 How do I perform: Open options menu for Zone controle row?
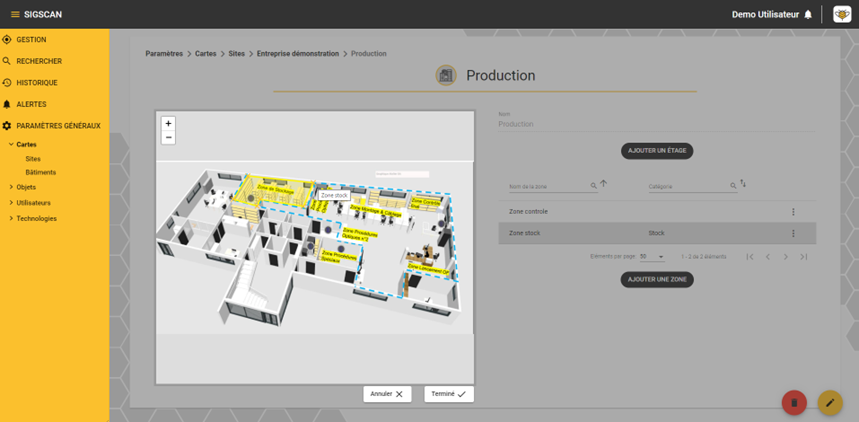pyautogui.click(x=793, y=212)
